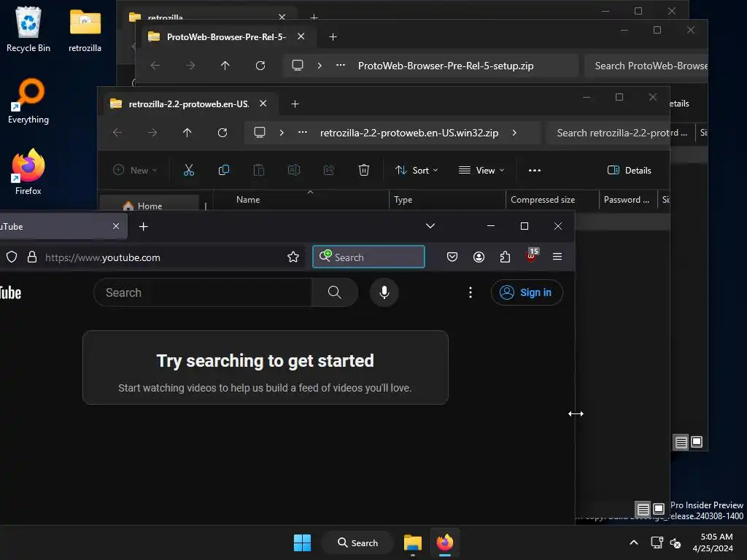Click Cut icon in retrozilla Explorer toolbar
Screen dimensions: 747x560
click(x=189, y=170)
